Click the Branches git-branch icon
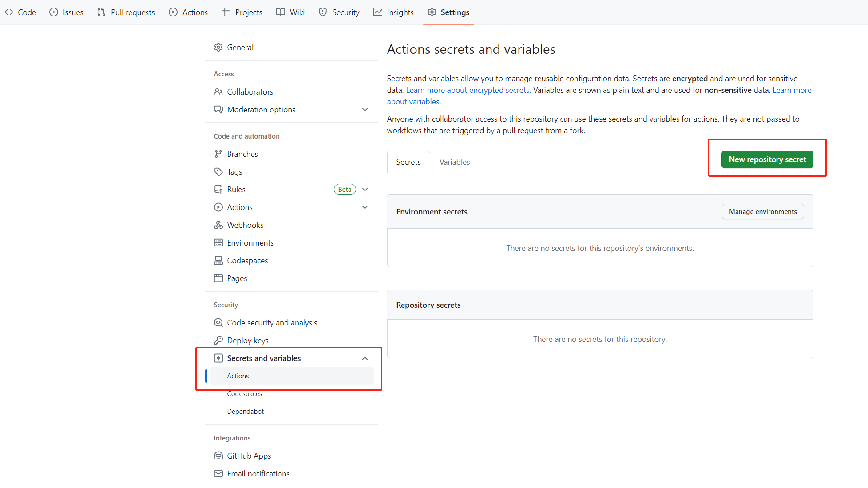 coord(218,154)
